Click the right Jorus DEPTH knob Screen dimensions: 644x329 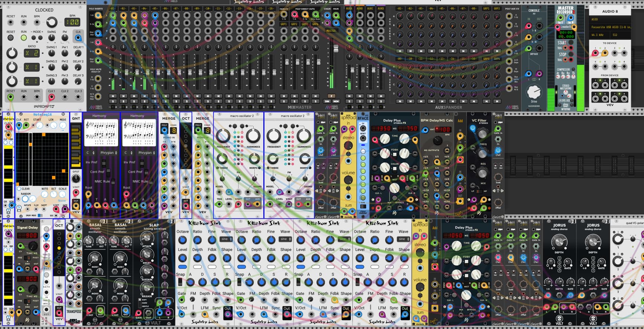[593, 242]
